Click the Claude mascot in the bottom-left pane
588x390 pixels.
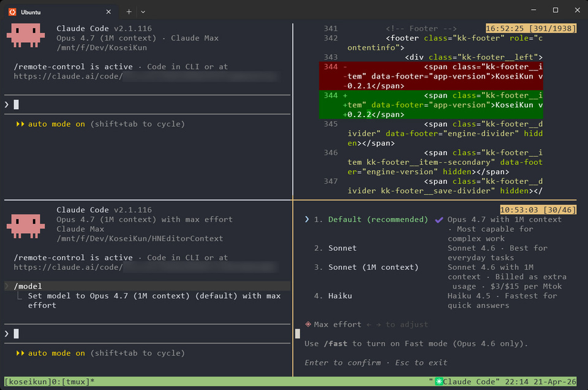(26, 226)
